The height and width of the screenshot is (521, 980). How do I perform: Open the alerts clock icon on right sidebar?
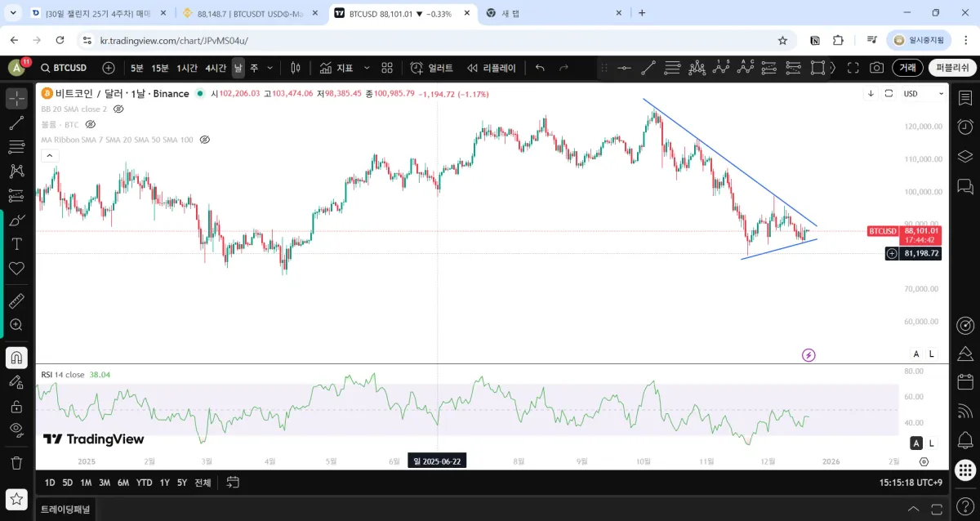(x=965, y=125)
